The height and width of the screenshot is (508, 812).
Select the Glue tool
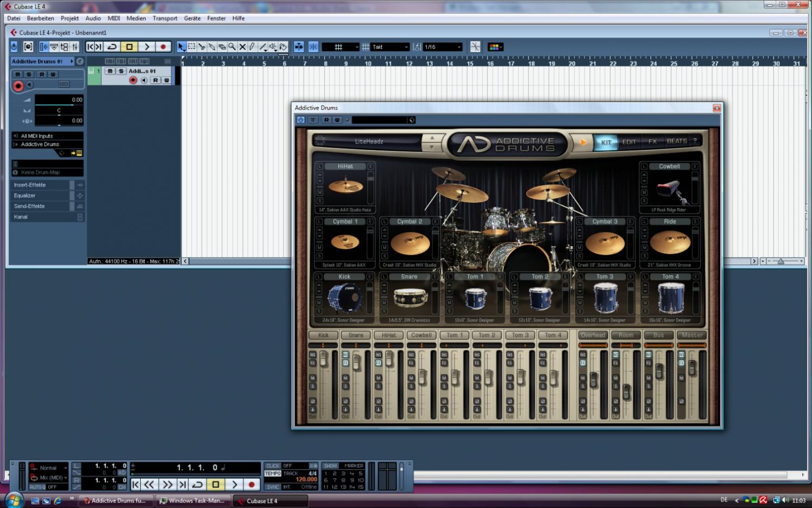click(x=212, y=47)
